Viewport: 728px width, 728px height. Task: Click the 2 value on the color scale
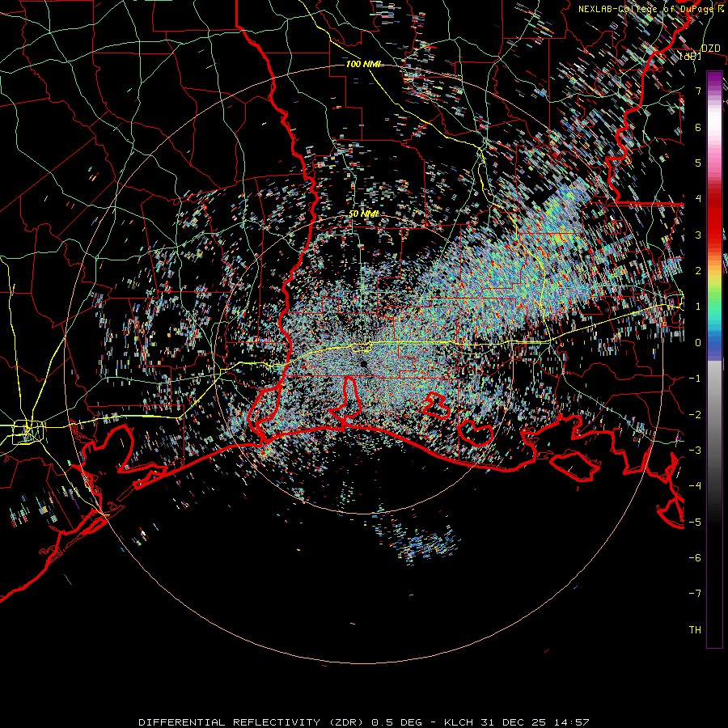(698, 271)
